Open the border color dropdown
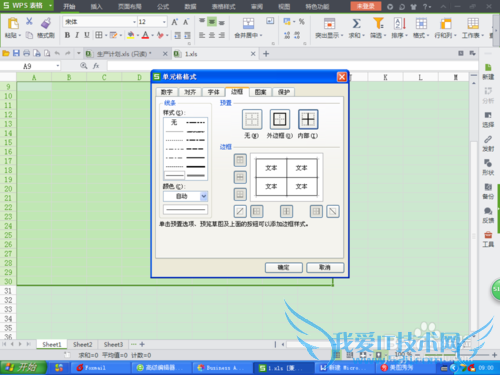Image resolution: width=500 pixels, height=375 pixels. coord(204,196)
